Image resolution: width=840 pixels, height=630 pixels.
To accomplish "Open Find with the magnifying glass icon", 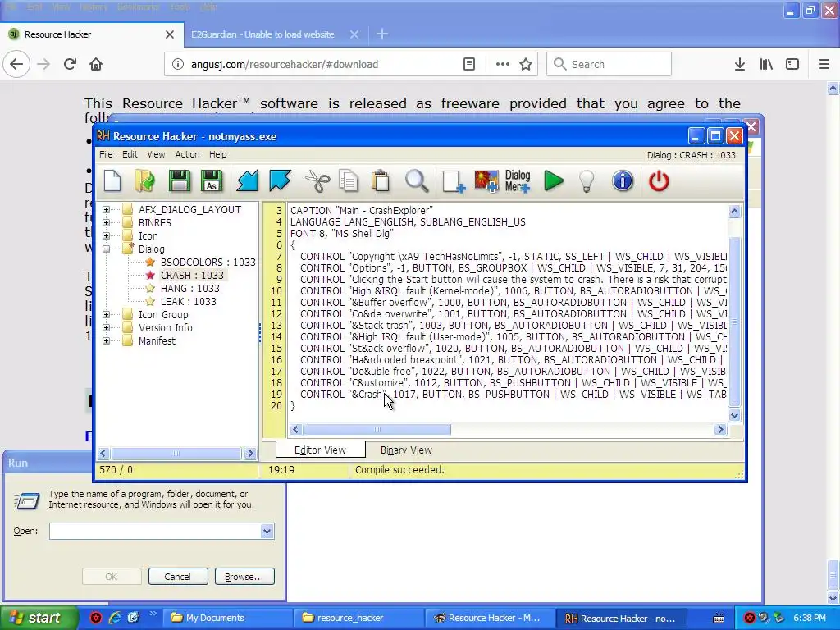I will tap(416, 181).
